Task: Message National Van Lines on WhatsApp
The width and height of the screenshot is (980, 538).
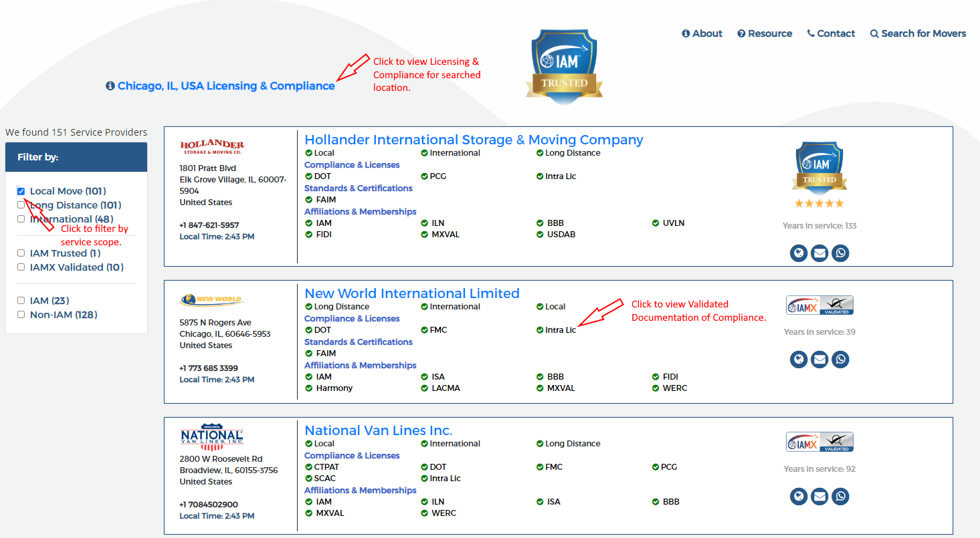Action: [840, 497]
